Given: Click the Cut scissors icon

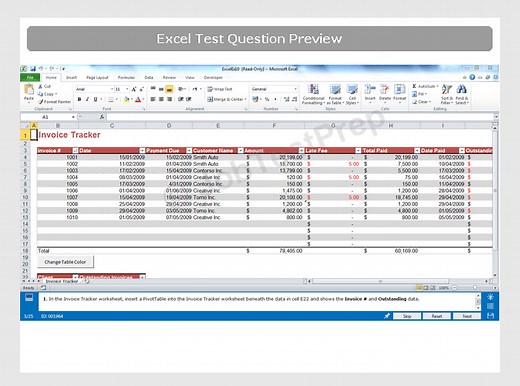Looking at the screenshot, I should pos(40,86).
